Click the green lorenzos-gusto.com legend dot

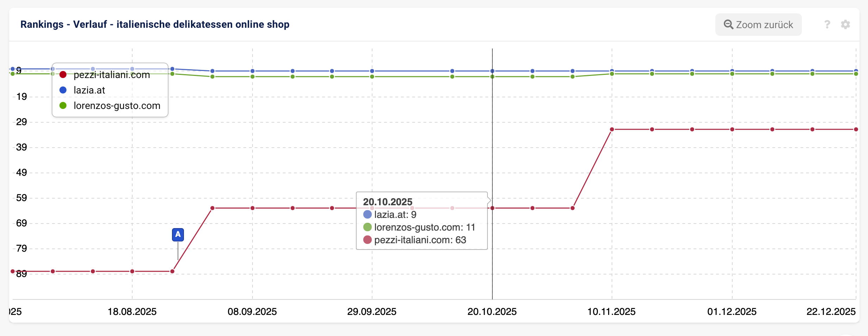[63, 106]
